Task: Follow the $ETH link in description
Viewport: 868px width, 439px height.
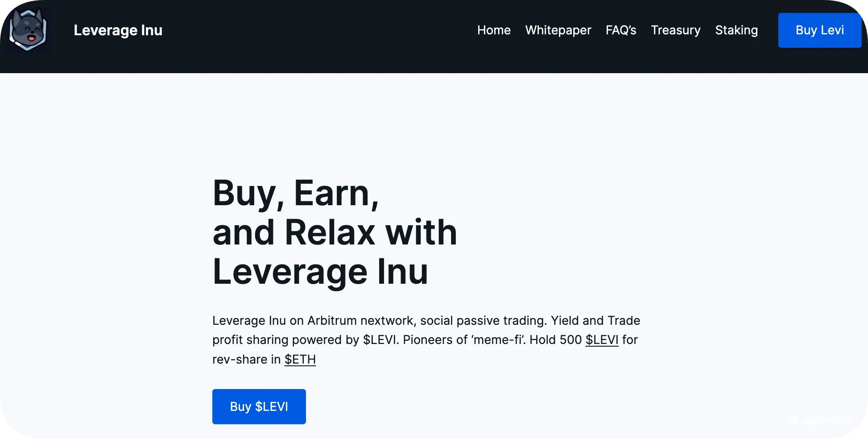Action: pyautogui.click(x=300, y=360)
